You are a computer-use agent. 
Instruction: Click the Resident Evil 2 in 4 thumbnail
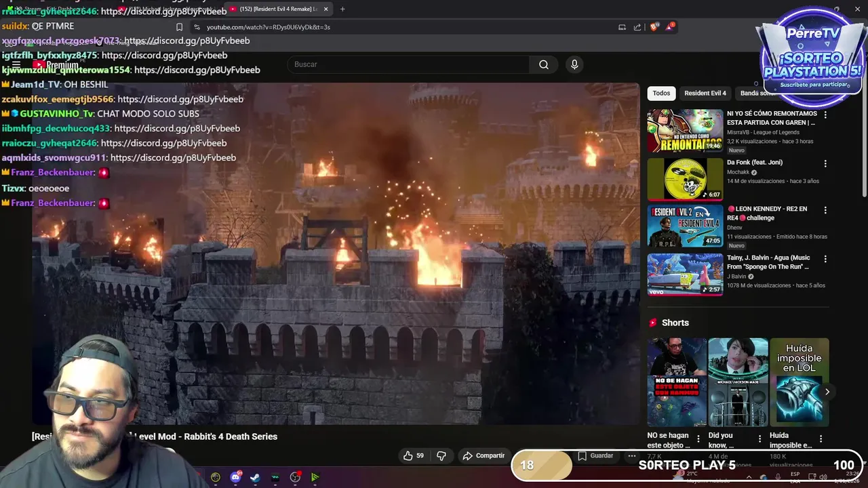tap(685, 226)
